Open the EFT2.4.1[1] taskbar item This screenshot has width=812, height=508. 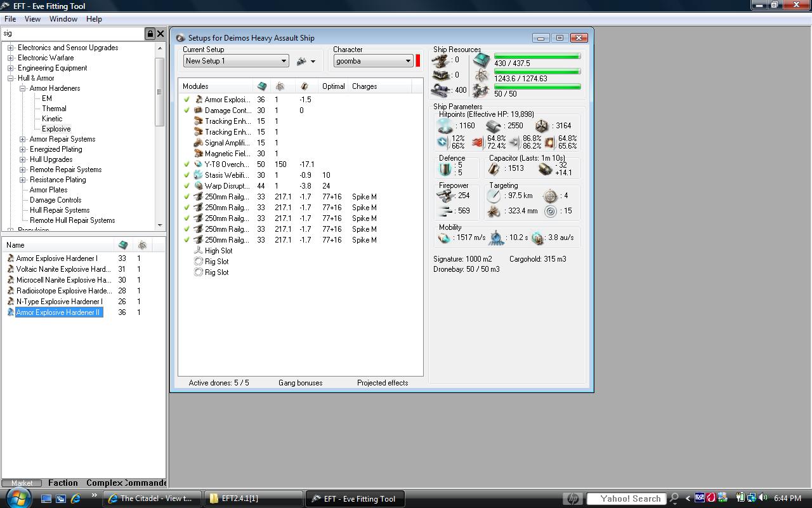254,498
